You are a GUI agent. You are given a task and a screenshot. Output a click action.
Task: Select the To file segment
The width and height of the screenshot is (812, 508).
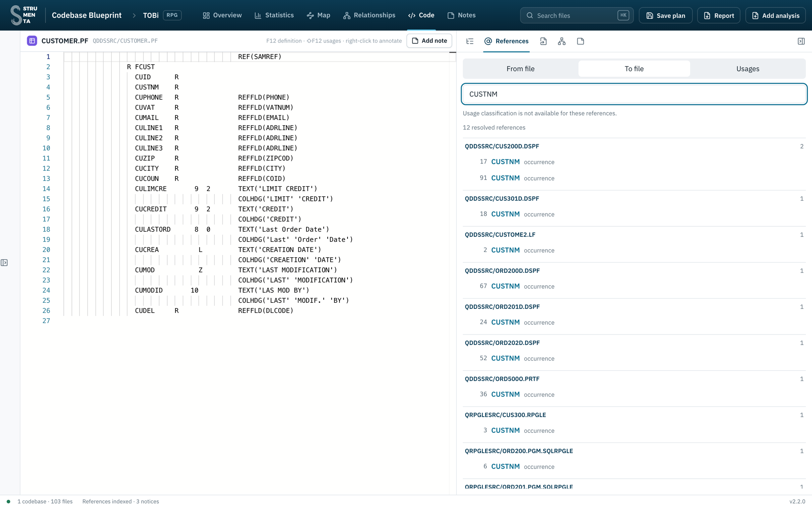[x=634, y=69]
